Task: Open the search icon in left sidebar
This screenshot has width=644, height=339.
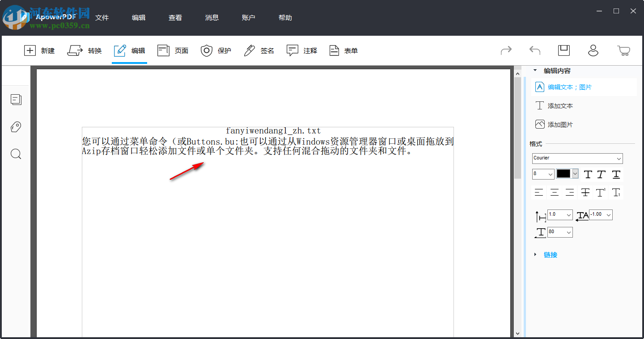Action: point(16,154)
